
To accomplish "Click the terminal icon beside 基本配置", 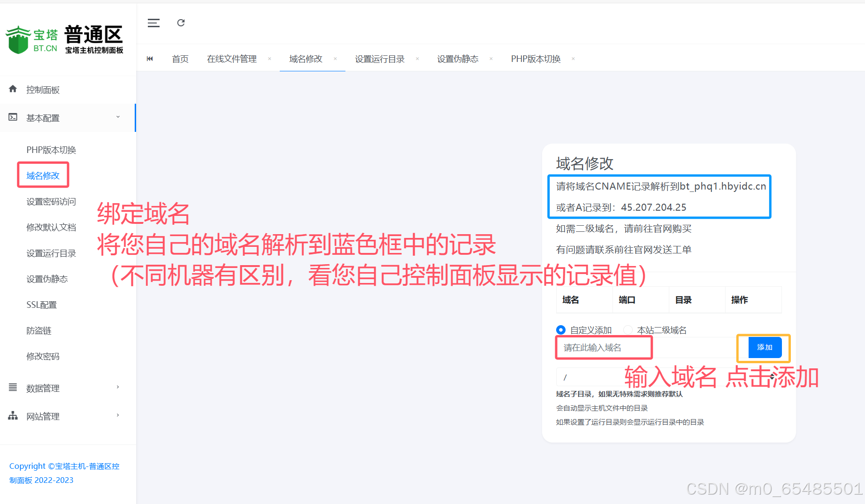I will tap(13, 117).
